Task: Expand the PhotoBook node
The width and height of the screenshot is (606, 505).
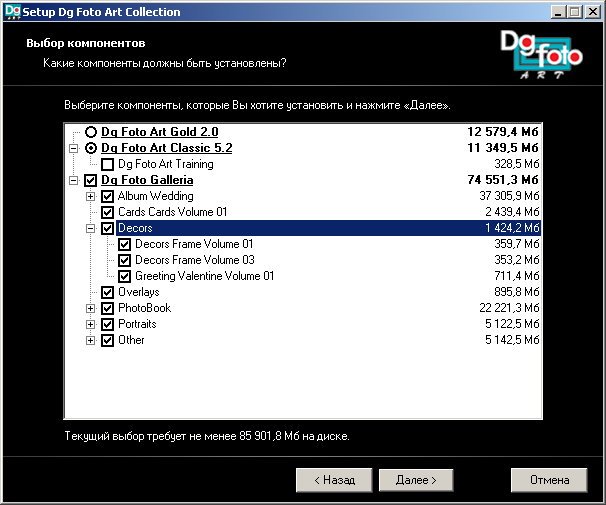Action: tap(90, 308)
